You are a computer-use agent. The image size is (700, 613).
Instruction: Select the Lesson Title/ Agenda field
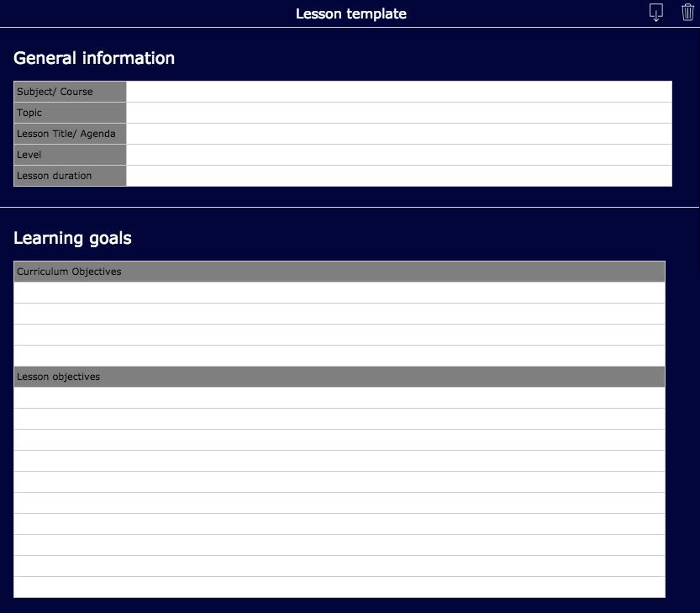pyautogui.click(x=399, y=134)
